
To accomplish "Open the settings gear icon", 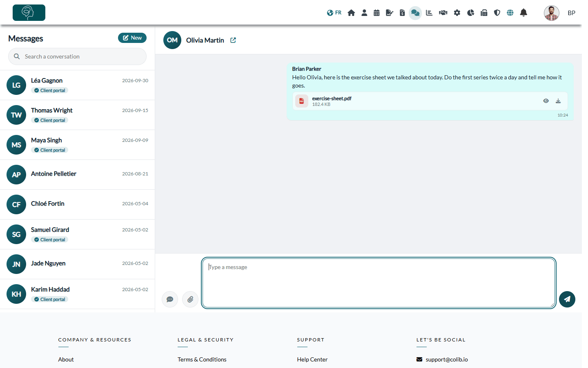I will (x=457, y=13).
